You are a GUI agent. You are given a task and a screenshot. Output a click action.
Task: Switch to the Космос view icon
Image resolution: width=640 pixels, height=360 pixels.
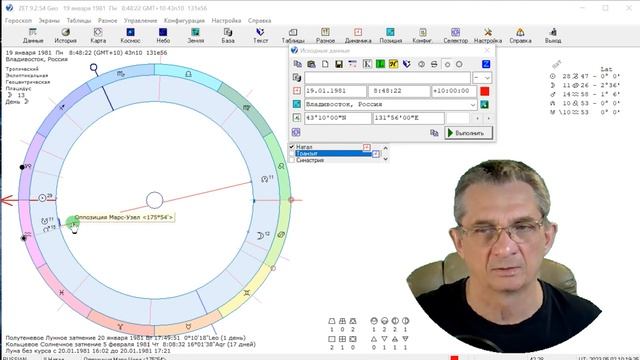[130, 36]
